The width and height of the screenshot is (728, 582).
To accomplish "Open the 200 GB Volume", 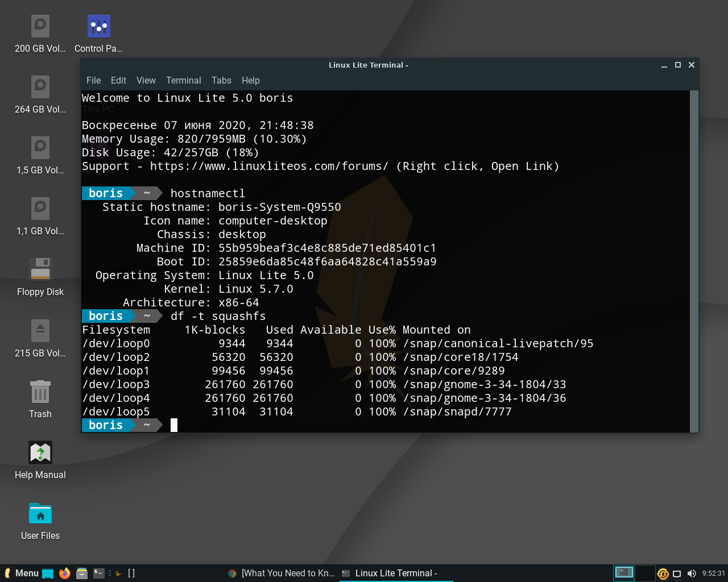I will [x=39, y=26].
